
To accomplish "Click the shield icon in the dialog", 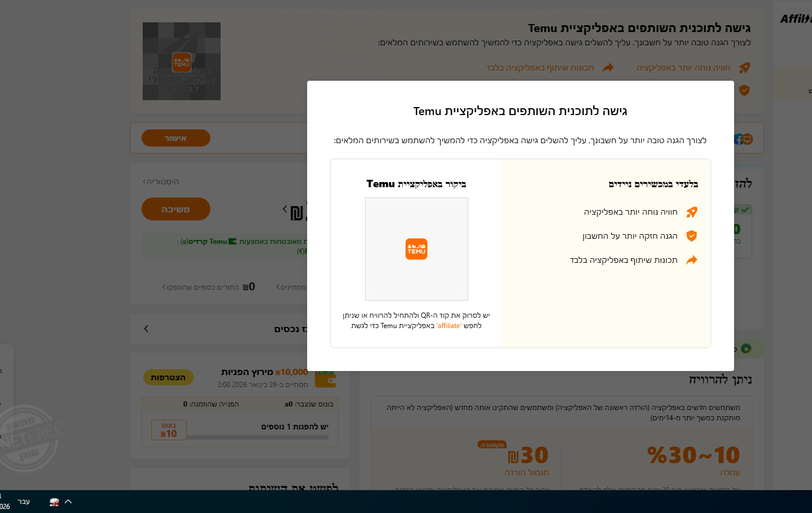I will coord(692,236).
